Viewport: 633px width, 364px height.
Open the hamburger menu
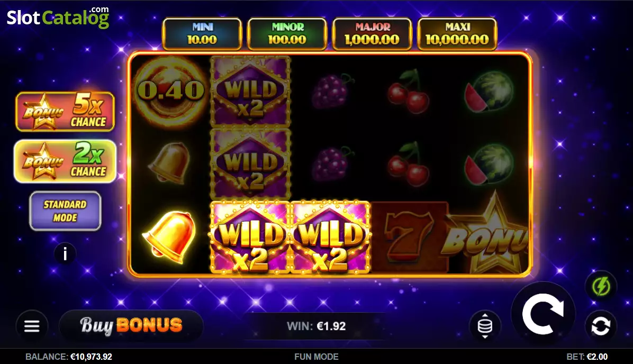pos(31,326)
